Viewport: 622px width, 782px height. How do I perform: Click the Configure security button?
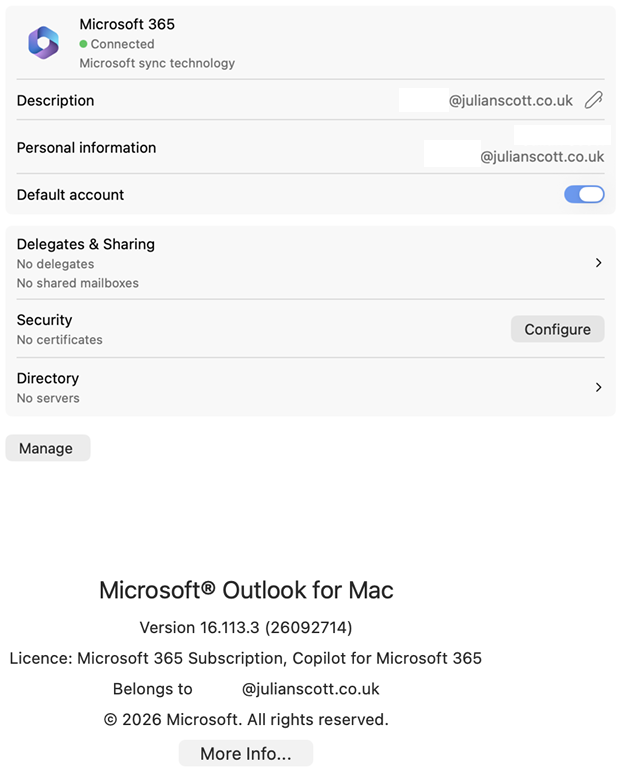[x=557, y=329]
